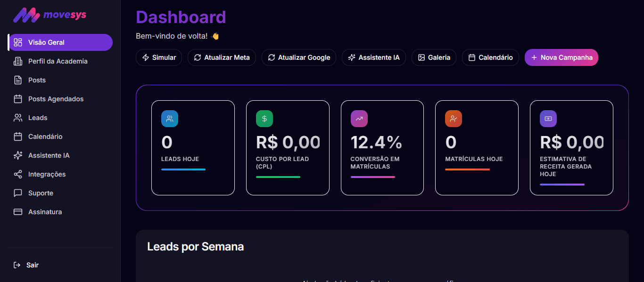Screen dimensions: 644x282
Task: Start a Nova Campanha
Action: [x=561, y=57]
